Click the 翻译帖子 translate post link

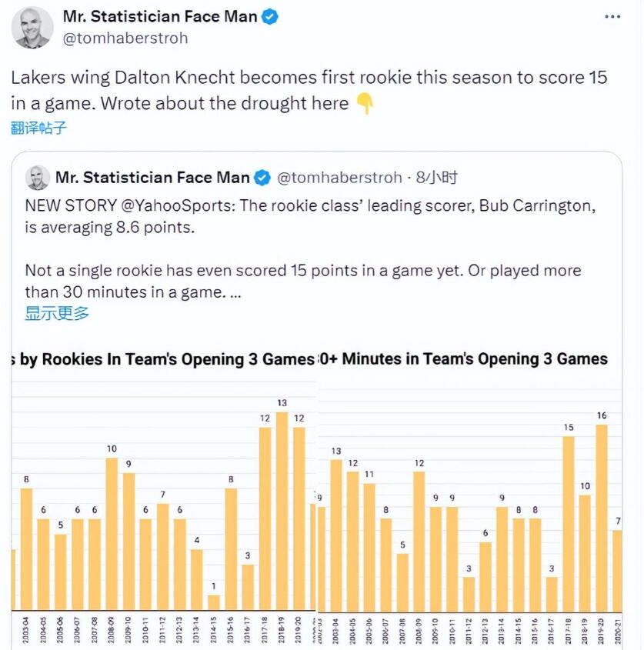click(38, 127)
